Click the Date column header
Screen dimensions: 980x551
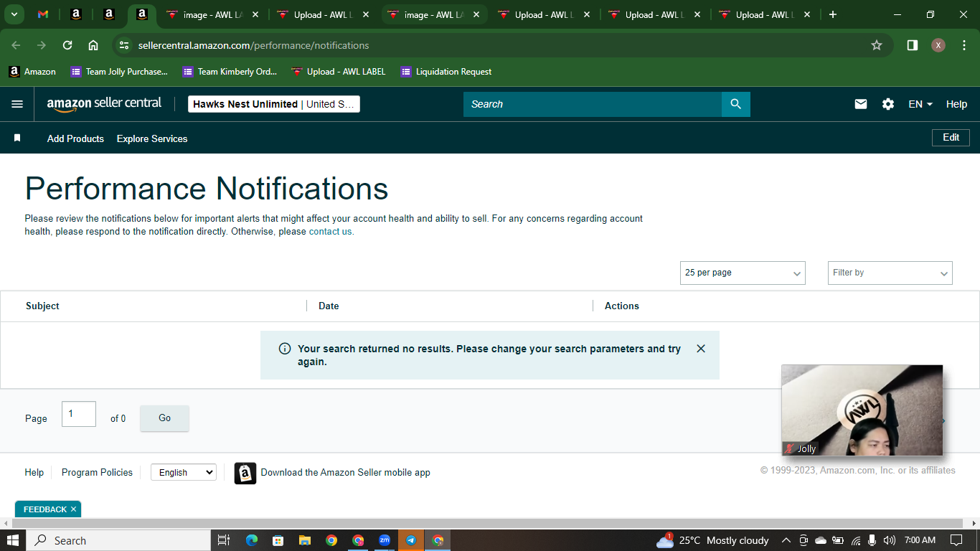pos(329,306)
